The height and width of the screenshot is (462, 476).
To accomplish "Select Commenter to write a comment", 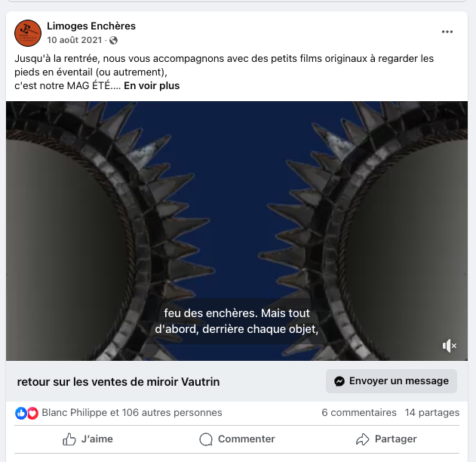I will click(237, 439).
